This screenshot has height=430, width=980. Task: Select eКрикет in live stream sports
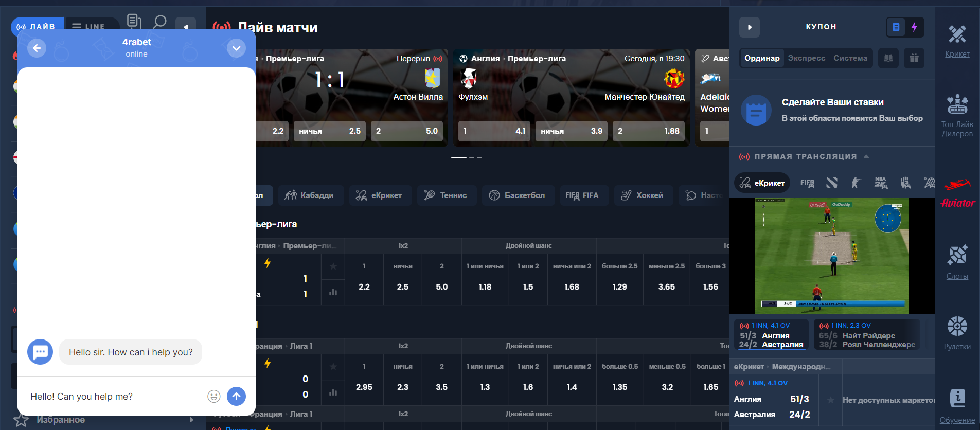click(x=762, y=183)
